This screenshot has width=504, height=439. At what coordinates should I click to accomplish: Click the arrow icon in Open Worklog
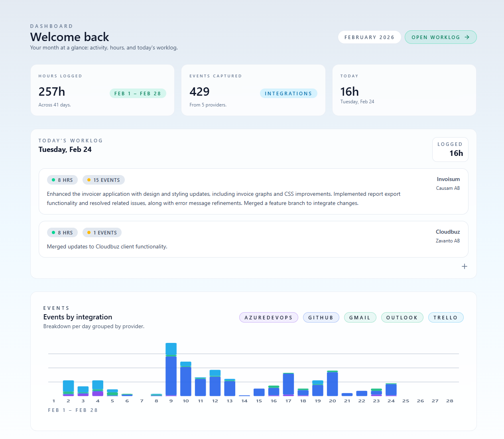(x=467, y=37)
